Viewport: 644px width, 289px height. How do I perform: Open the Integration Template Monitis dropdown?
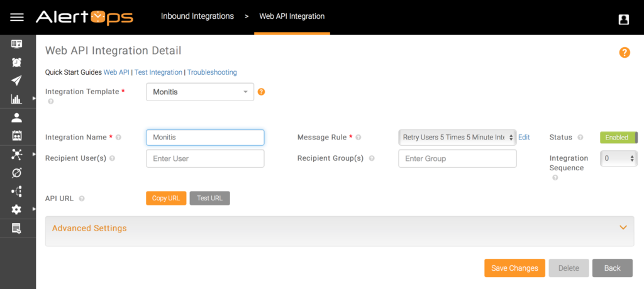click(200, 92)
